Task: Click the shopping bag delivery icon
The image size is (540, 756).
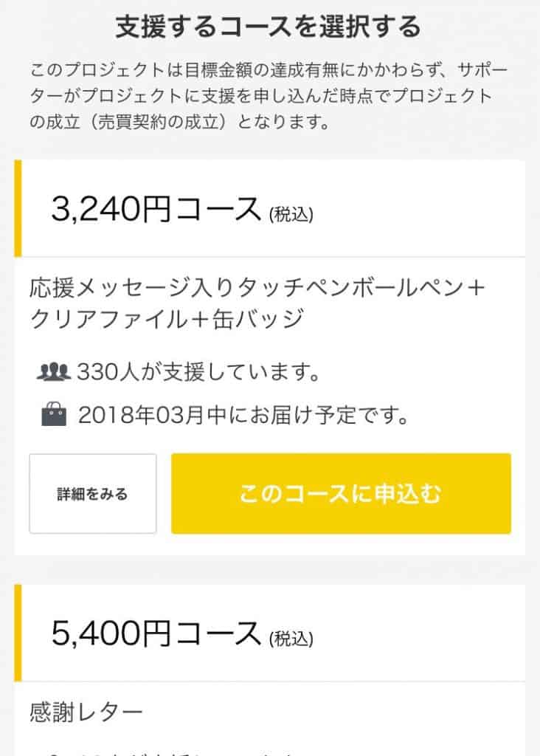Action: pyautogui.click(x=54, y=414)
